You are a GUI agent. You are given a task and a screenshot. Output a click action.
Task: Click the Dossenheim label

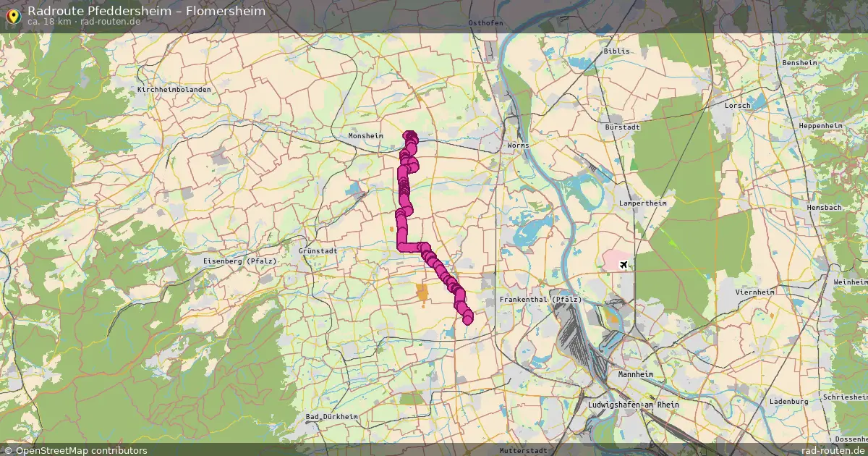tap(851, 439)
